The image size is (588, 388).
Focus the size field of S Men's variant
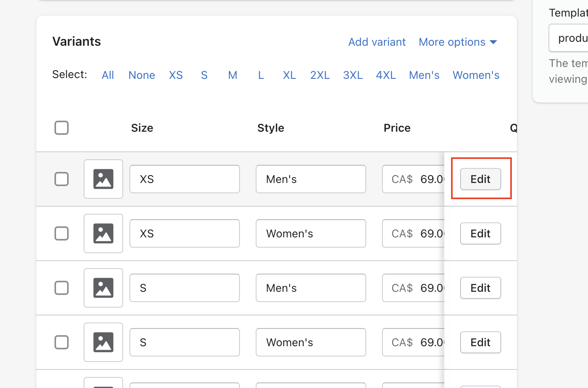tap(184, 288)
